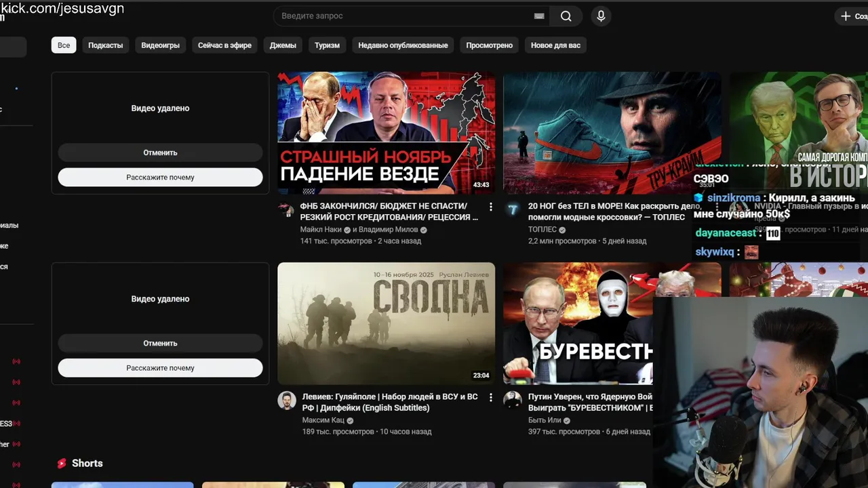Open the Левиев: Гуляйполе video title
Image resolution: width=868 pixels, height=488 pixels.
tap(390, 402)
